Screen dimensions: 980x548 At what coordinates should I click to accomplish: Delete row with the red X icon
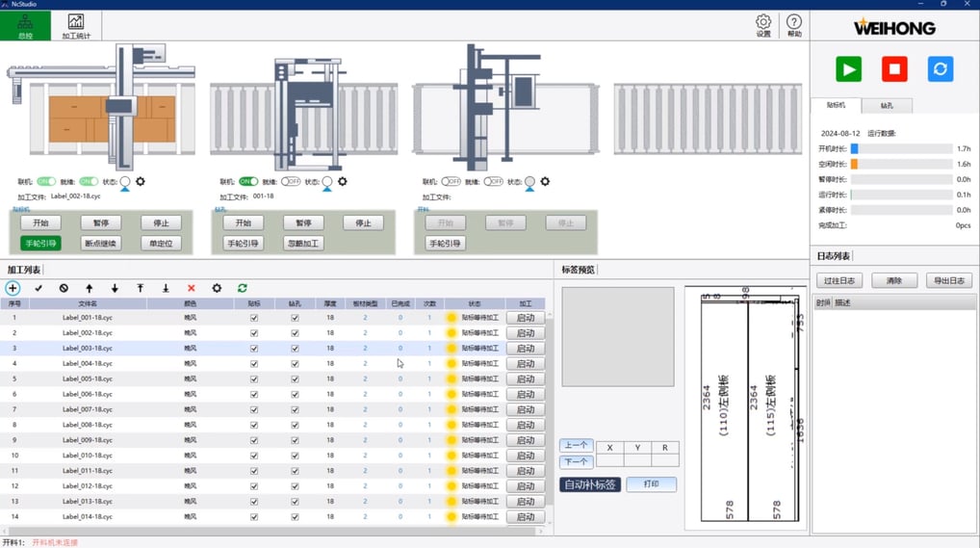(x=192, y=288)
